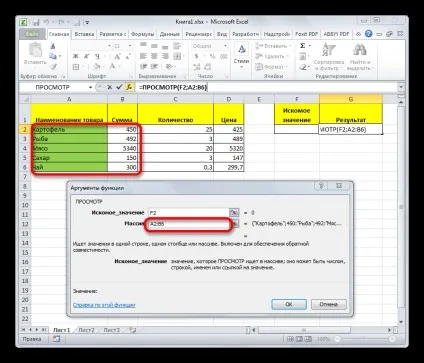Switch to Page Layout view in status bar
424x363 pixels.
click(299, 339)
